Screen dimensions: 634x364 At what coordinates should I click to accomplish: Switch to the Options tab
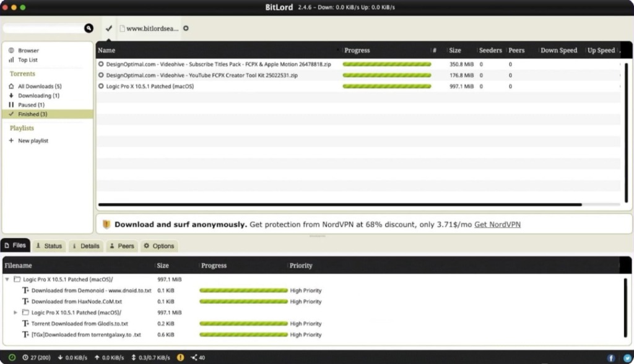click(159, 246)
